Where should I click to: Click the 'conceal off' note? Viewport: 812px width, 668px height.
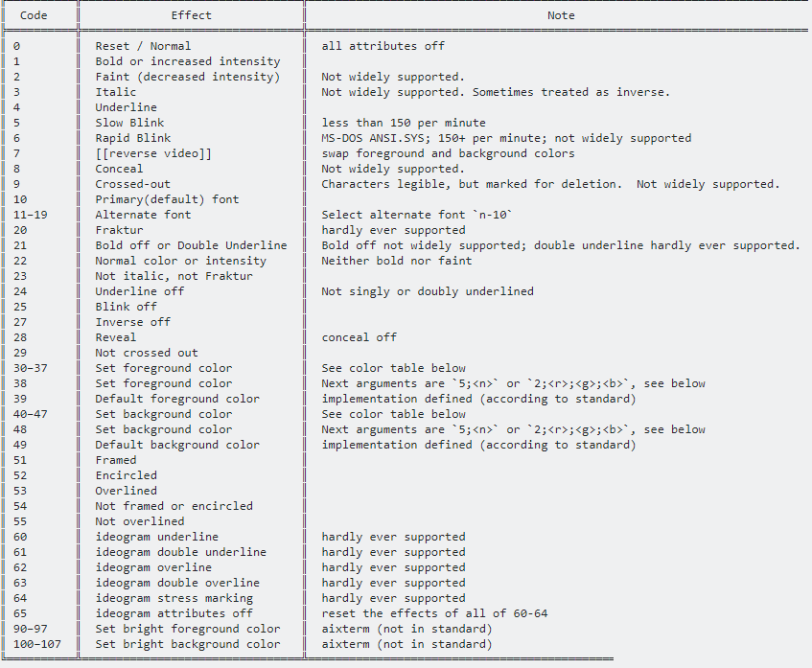(x=359, y=337)
